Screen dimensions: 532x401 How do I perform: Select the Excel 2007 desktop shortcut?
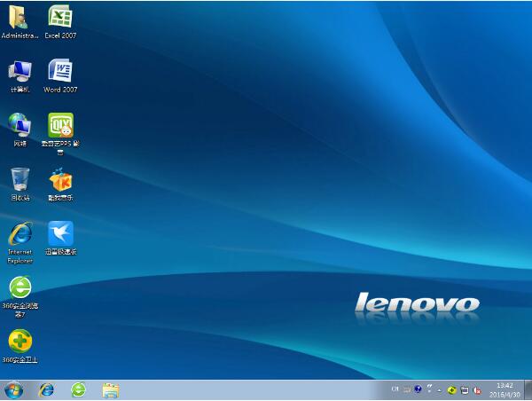[60, 21]
